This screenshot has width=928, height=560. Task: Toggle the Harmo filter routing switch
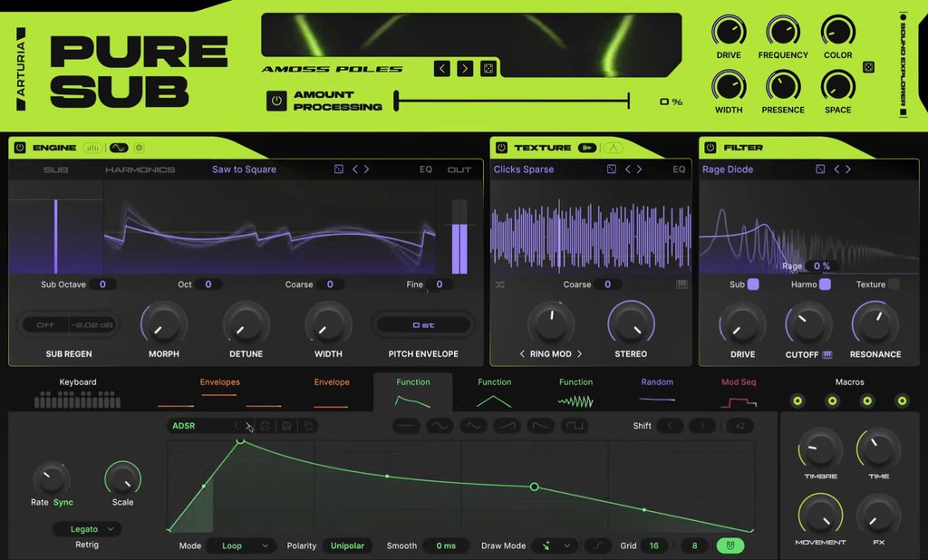[x=825, y=285]
